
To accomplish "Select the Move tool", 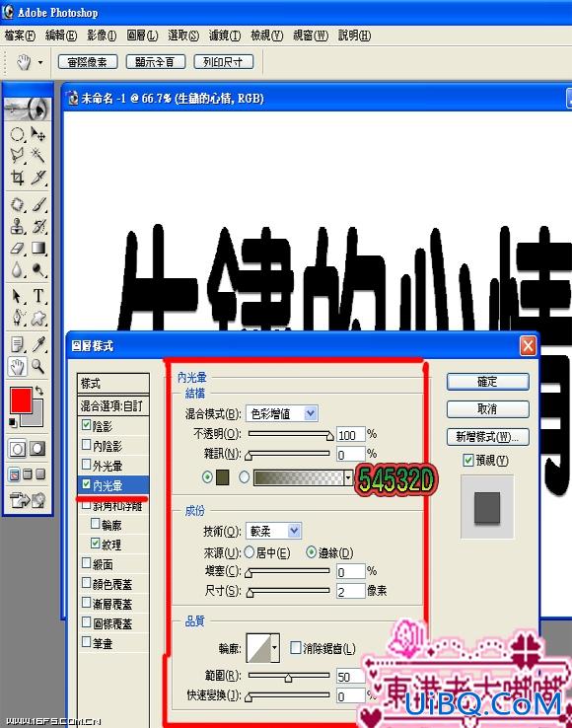I will 38,135.
